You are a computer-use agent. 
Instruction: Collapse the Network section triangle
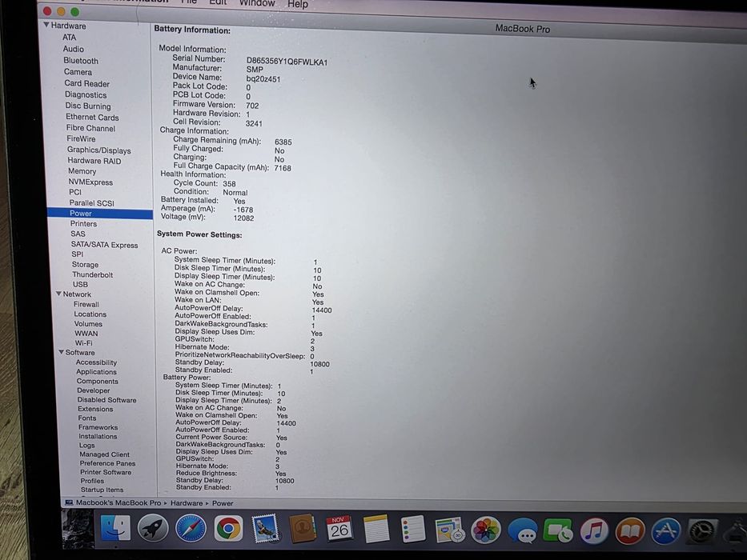pyautogui.click(x=58, y=294)
